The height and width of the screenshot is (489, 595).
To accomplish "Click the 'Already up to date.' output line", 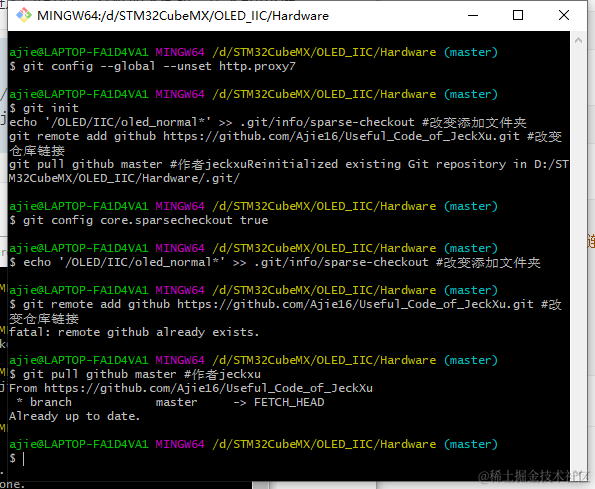I will [x=74, y=416].
